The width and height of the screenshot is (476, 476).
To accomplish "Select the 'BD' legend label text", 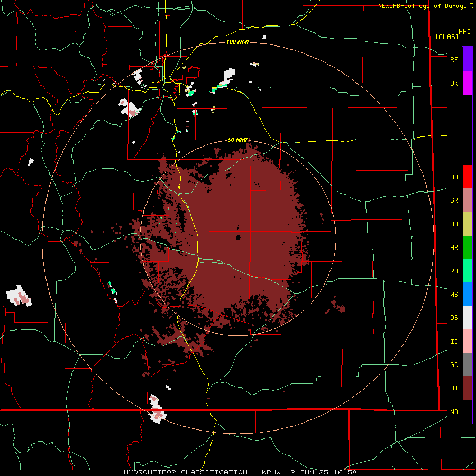I will 454,224.
